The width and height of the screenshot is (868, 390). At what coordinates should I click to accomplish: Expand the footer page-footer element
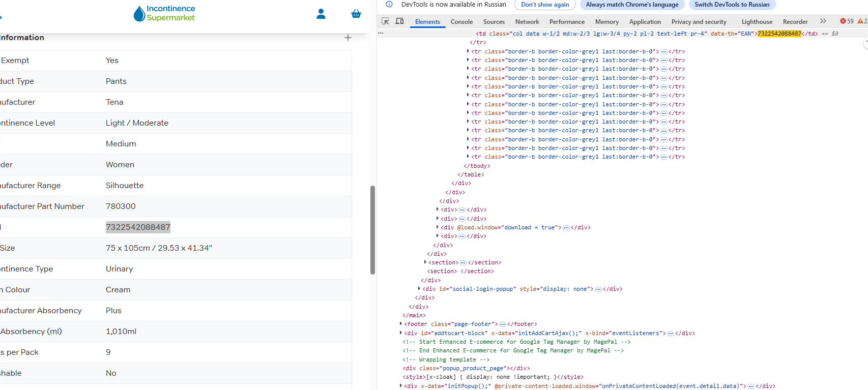click(x=401, y=324)
